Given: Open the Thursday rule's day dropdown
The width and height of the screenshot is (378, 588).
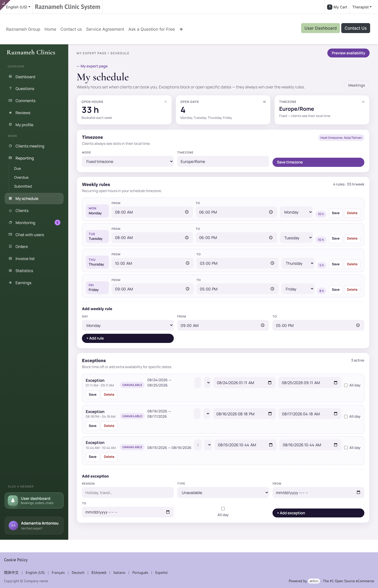Looking at the screenshot, I should [298, 263].
